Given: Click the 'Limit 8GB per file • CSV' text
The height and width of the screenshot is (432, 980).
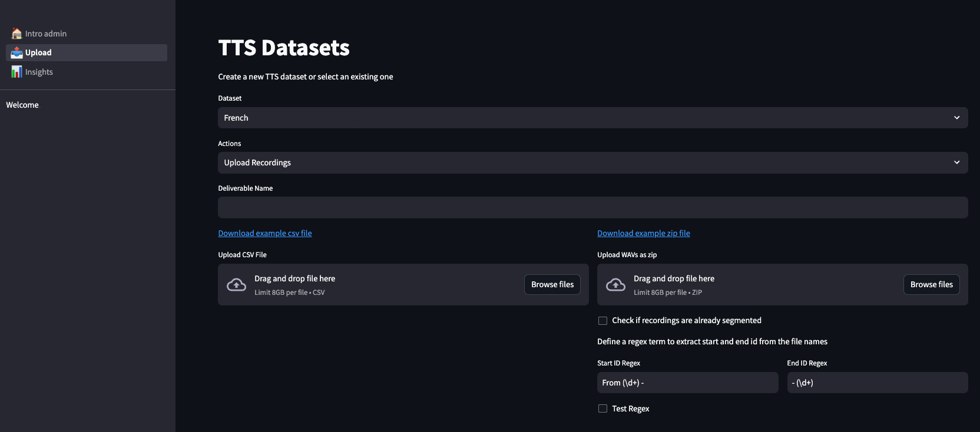Looking at the screenshot, I should (x=290, y=293).
